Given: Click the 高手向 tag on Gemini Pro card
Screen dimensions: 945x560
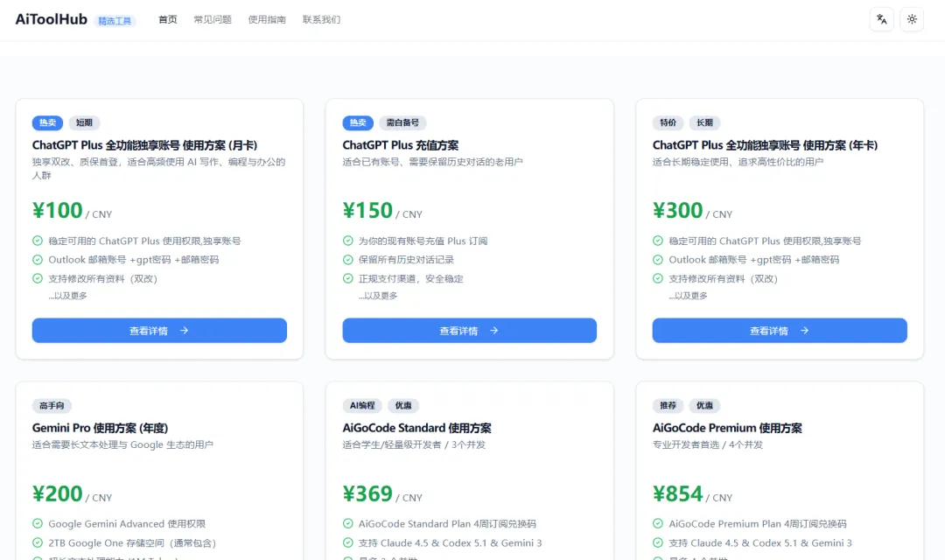Looking at the screenshot, I should pyautogui.click(x=52, y=406).
